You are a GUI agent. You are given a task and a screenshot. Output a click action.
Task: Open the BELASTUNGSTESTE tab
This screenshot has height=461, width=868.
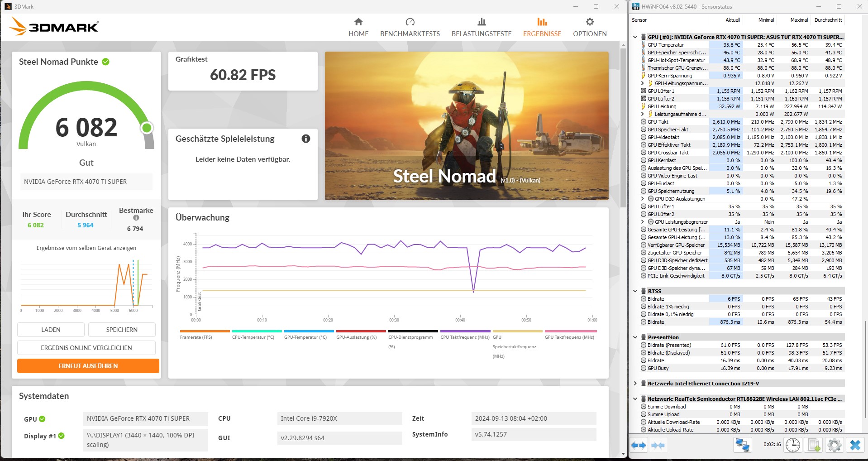pyautogui.click(x=482, y=27)
